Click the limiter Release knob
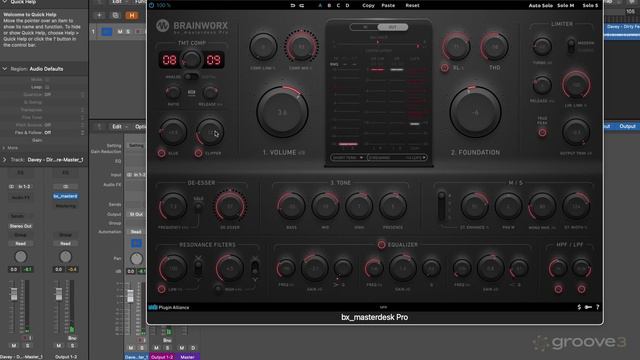Viewport: 640px width, 360px height. tap(542, 85)
